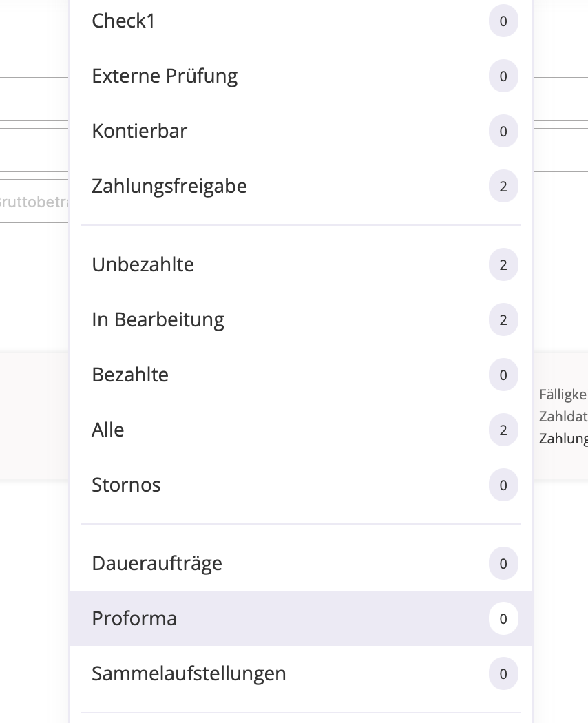Image resolution: width=588 pixels, height=723 pixels.
Task: Select the Check1 menu entry
Action: click(124, 21)
